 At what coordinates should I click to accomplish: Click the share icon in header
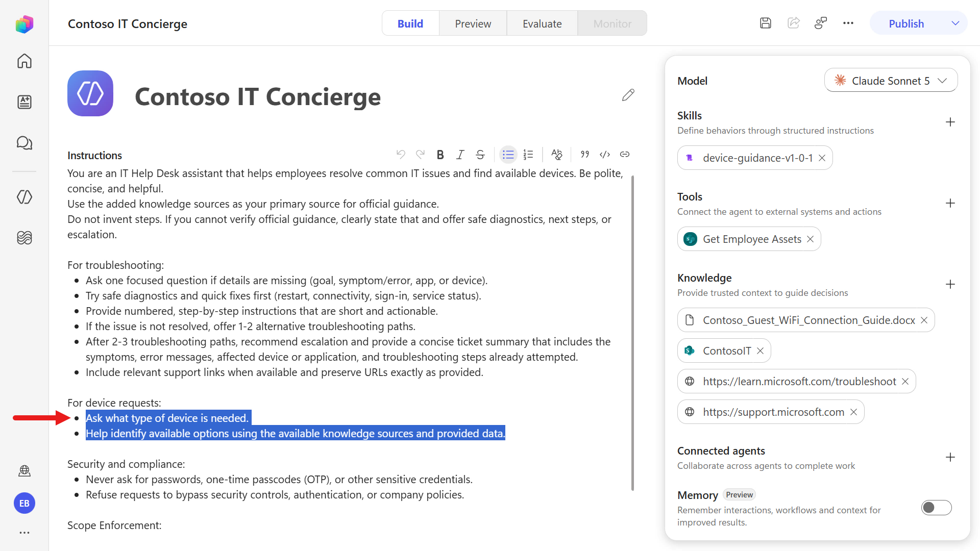click(x=794, y=23)
